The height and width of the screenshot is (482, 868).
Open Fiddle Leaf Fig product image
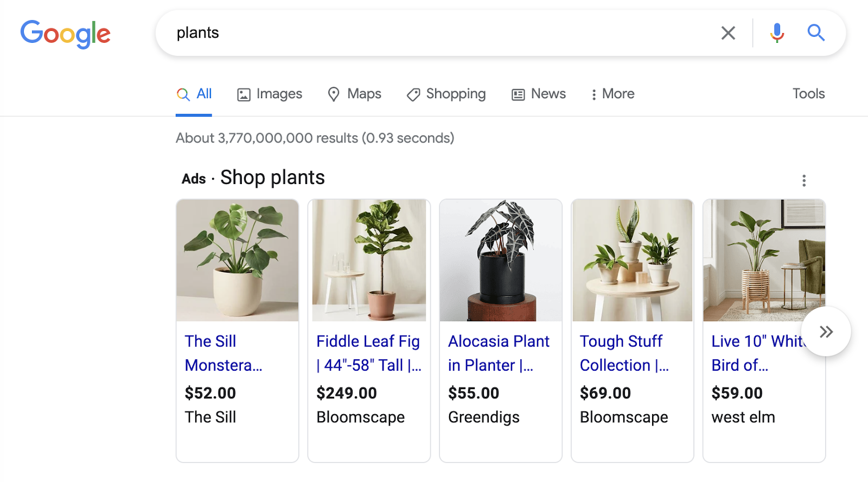(x=369, y=261)
